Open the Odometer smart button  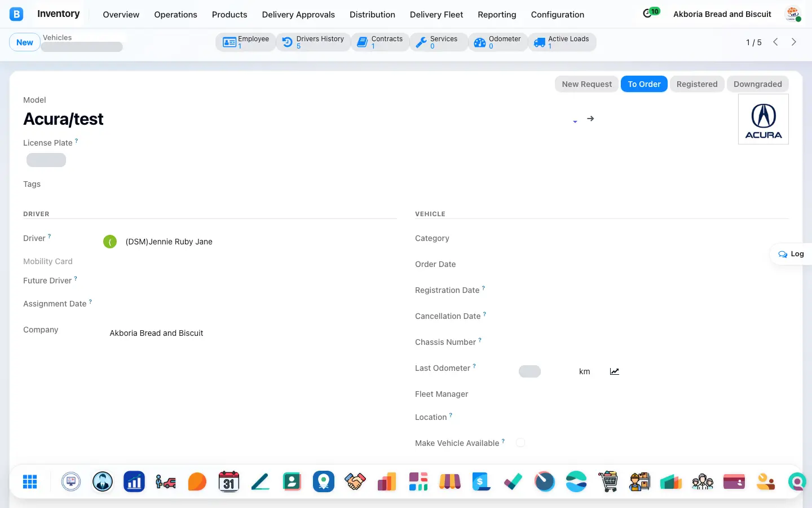click(498, 42)
